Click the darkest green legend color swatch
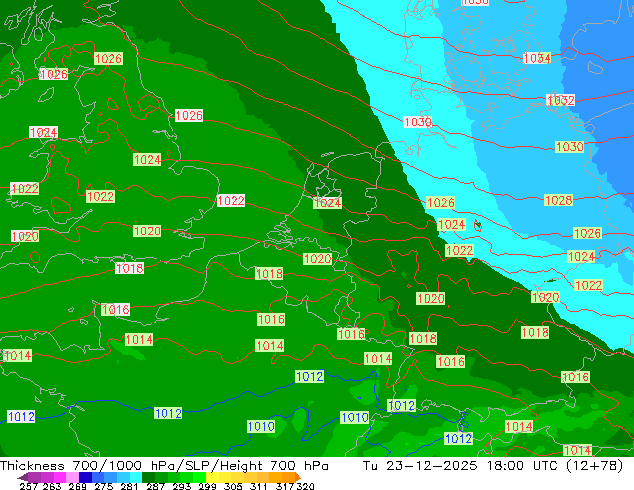Screen dimensions: 634x490 148,477
